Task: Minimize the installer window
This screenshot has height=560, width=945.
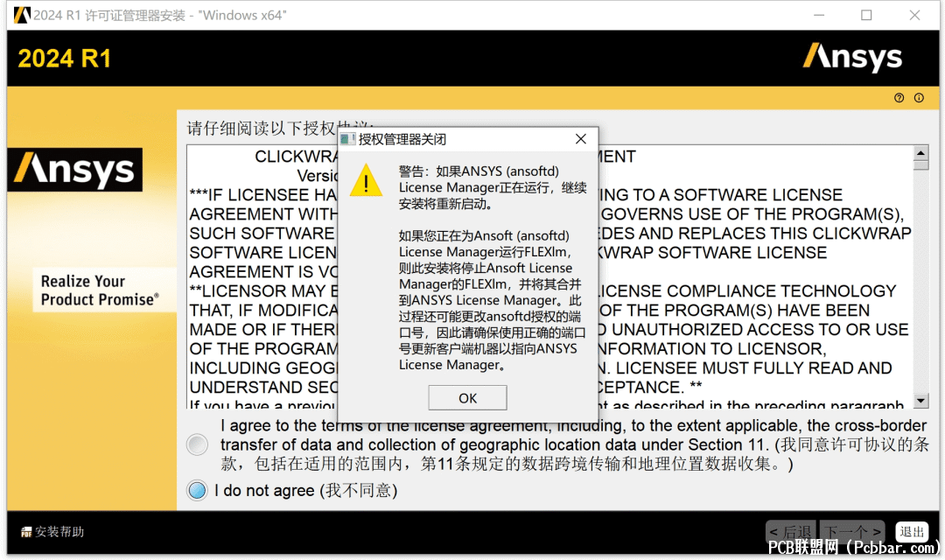Action: [819, 15]
